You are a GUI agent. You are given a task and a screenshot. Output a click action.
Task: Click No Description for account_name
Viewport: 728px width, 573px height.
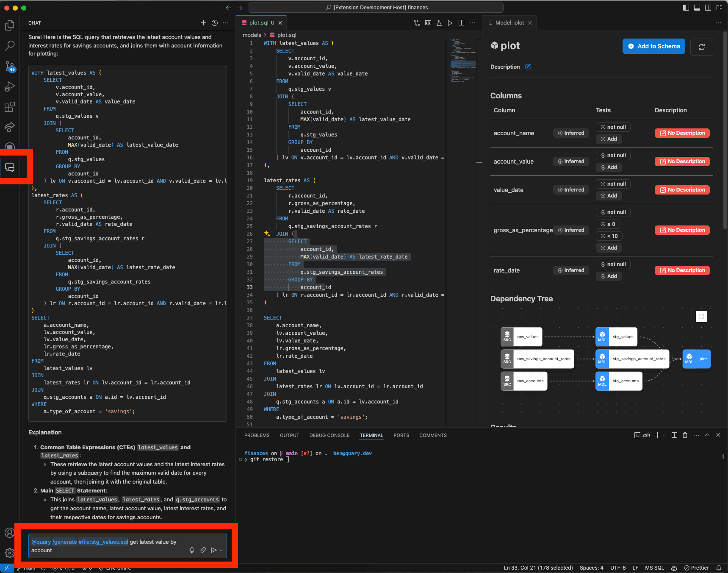[x=682, y=133]
